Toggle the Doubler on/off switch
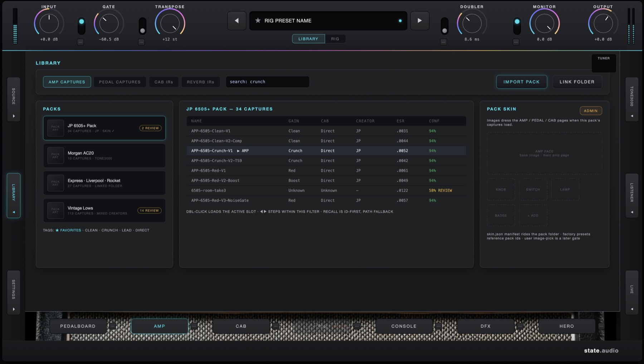644x364 pixels. 444,26
